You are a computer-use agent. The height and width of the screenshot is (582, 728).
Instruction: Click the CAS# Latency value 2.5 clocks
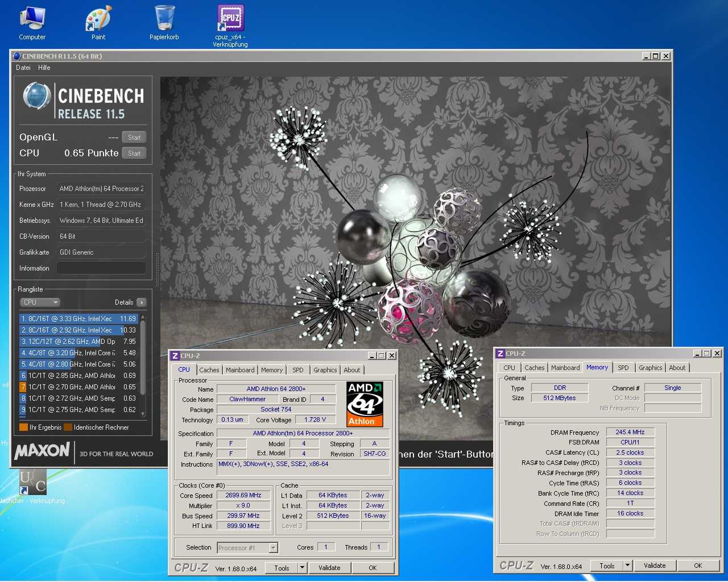[630, 453]
